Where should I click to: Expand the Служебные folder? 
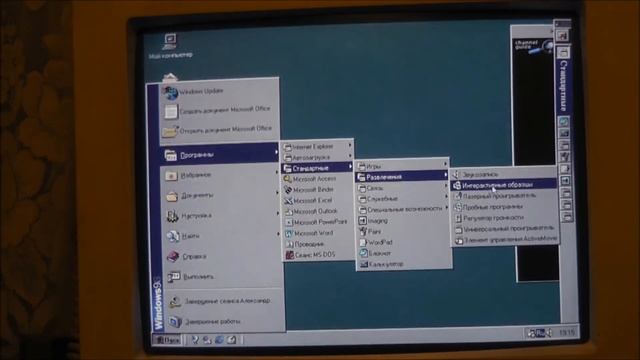403,199
